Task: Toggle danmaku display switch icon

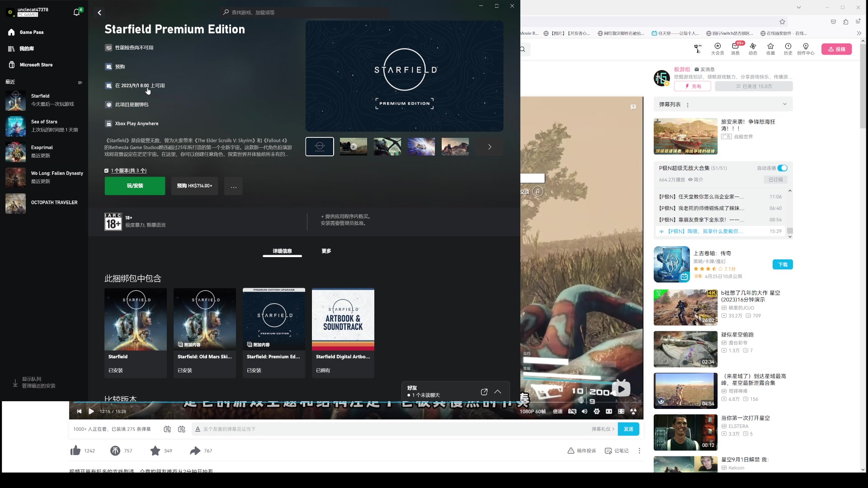Action: coord(167,429)
